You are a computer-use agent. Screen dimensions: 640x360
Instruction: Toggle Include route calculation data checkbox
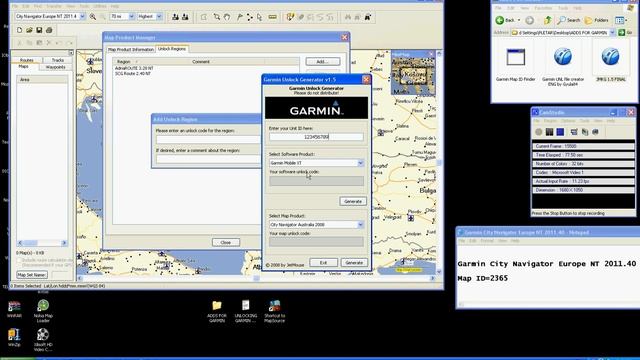[x=19, y=260]
